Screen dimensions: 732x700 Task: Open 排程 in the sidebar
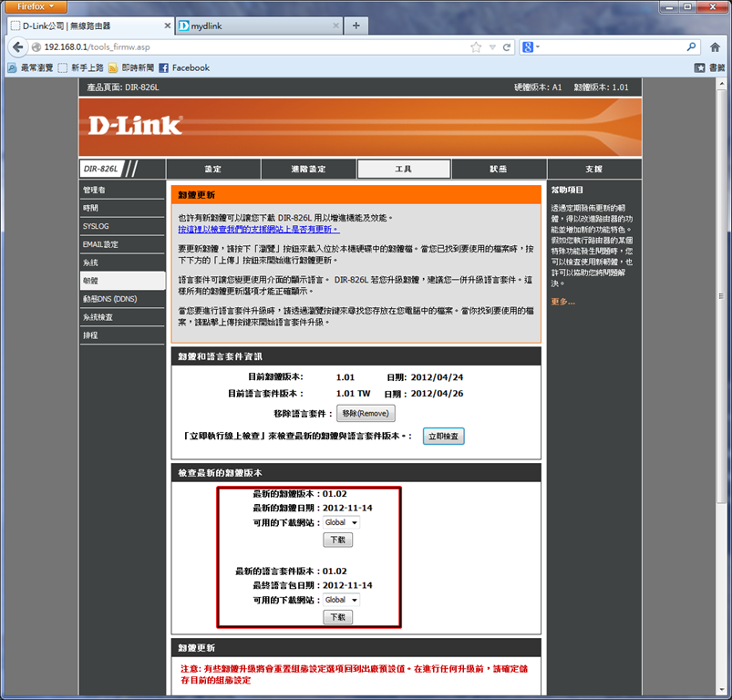tap(122, 335)
